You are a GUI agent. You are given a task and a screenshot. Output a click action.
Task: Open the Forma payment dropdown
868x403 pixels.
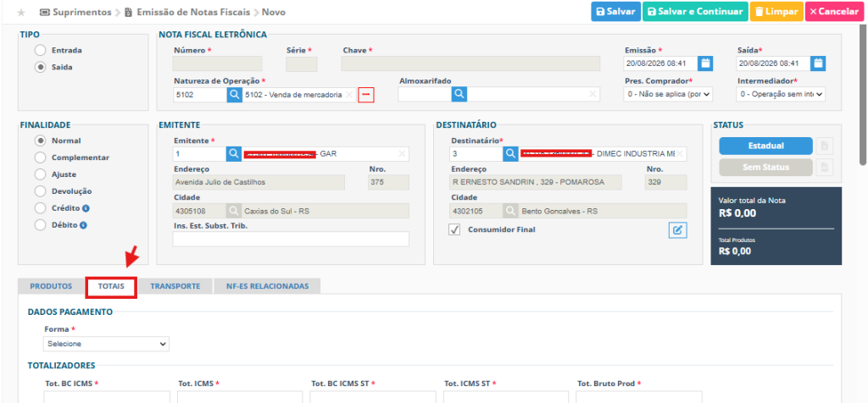pyautogui.click(x=106, y=344)
